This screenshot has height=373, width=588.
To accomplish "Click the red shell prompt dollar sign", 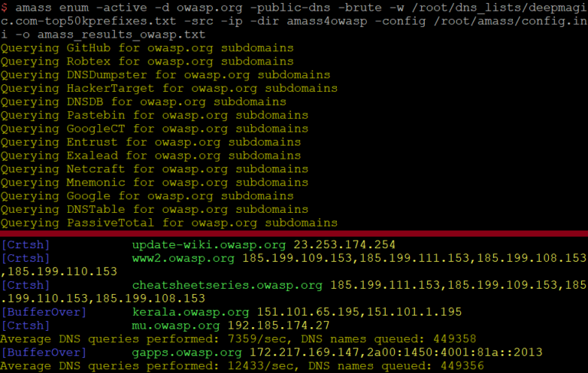I will (x=4, y=8).
